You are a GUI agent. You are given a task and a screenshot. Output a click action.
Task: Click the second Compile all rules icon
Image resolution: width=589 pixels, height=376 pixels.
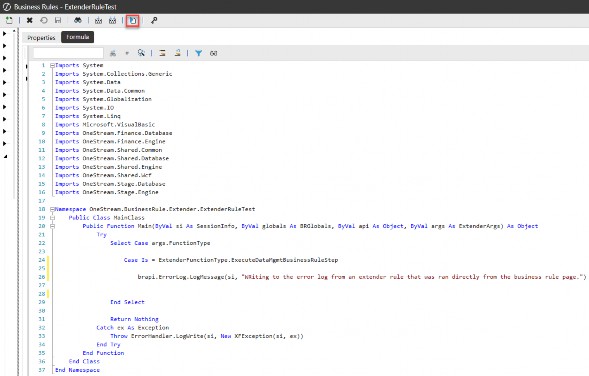click(x=112, y=21)
